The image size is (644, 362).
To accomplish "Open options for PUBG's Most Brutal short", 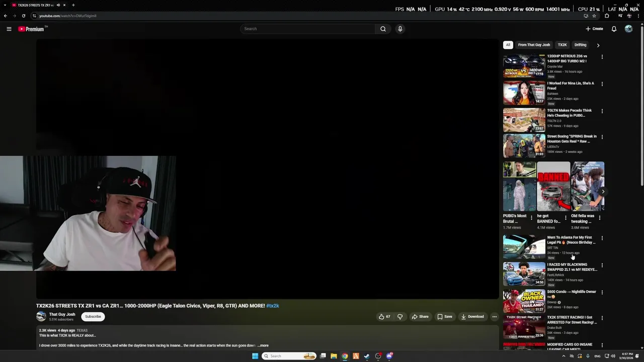I will pos(531,218).
